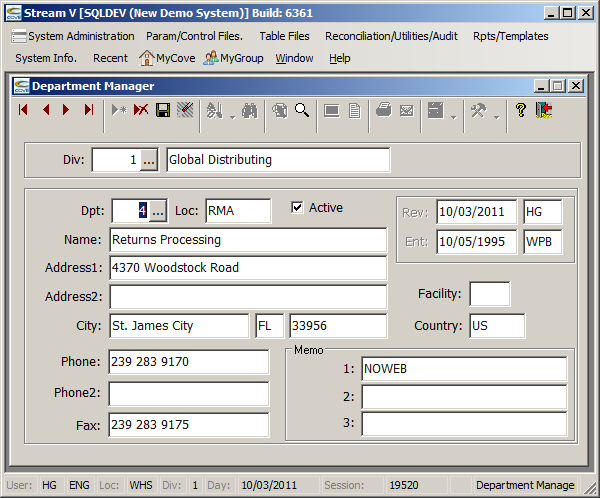
Task: Click the empty Memo 3 field
Action: coord(464,424)
